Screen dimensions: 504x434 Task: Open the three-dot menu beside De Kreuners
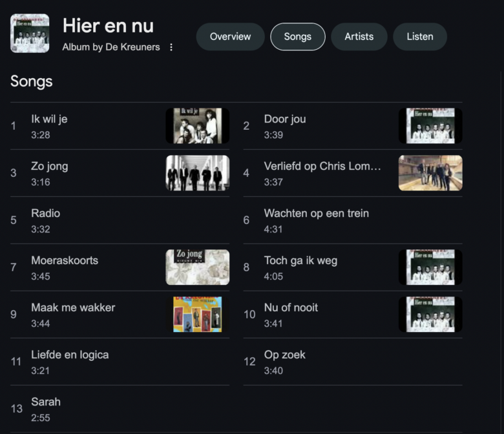click(x=171, y=47)
